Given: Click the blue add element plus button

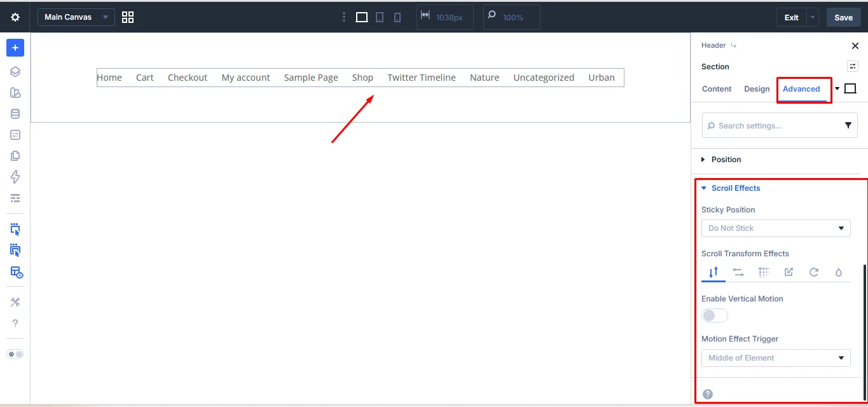Looking at the screenshot, I should click(15, 48).
